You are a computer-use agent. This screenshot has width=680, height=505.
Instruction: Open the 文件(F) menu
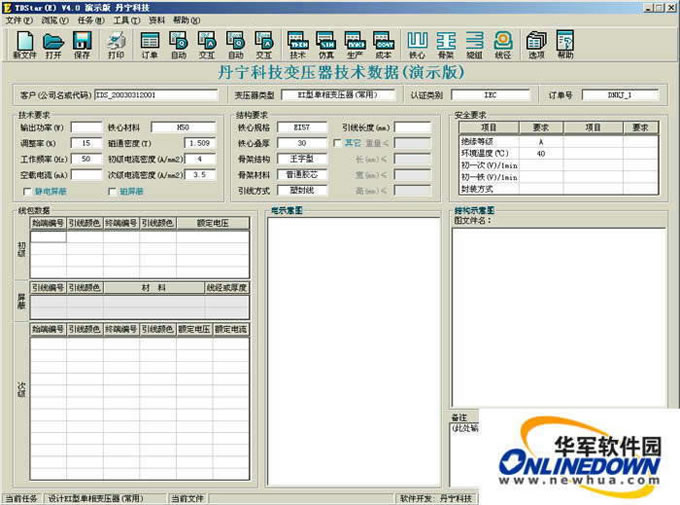click(19, 19)
